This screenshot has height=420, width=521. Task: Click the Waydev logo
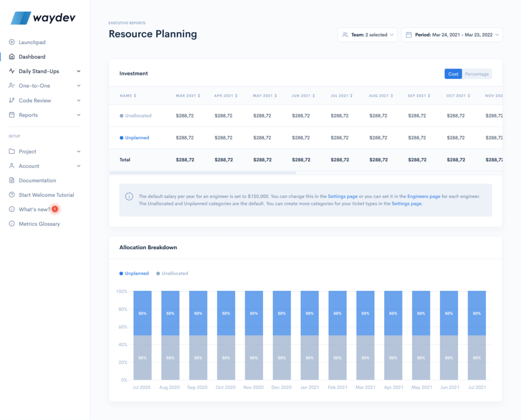tap(43, 18)
